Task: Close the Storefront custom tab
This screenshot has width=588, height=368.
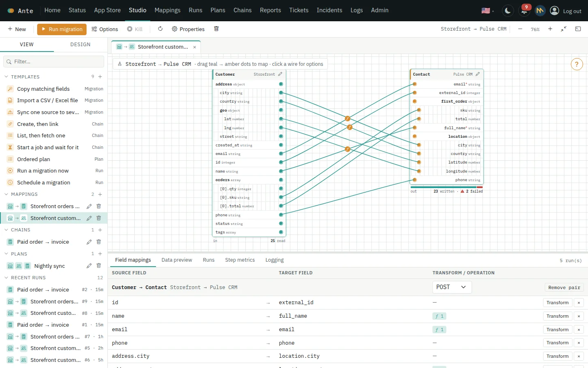Action: pyautogui.click(x=194, y=47)
